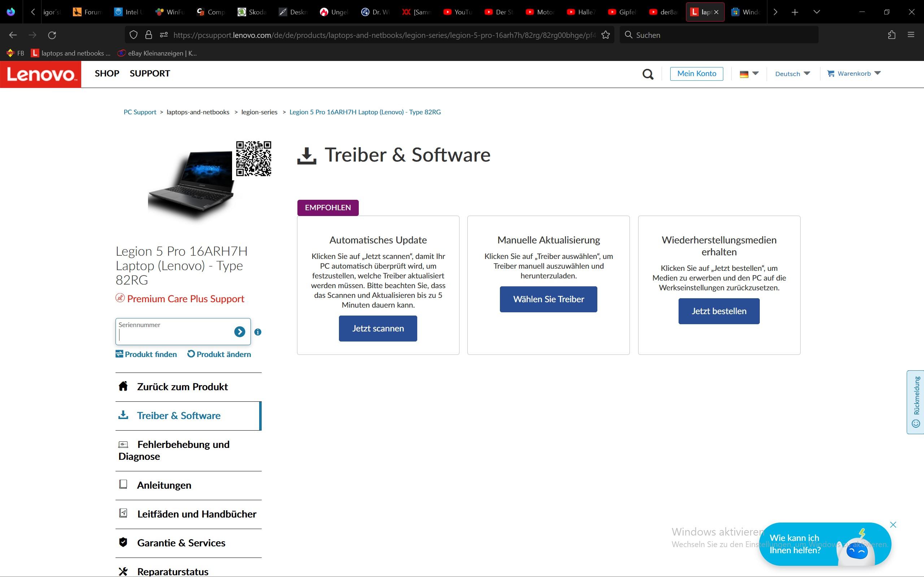924x577 pixels.
Task: Click the Jetzt scannen button
Action: pos(378,329)
